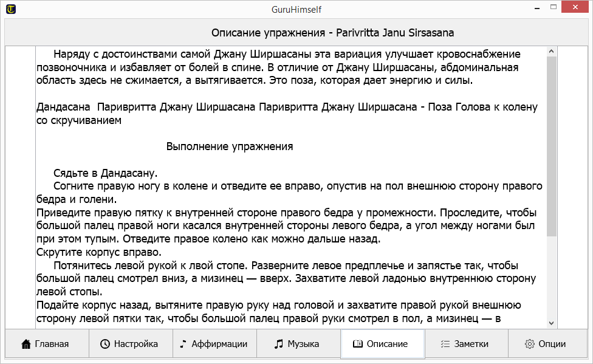The height and width of the screenshot is (364, 593).
Task: Click the clock icon on Настройка tab
Action: coord(105,344)
